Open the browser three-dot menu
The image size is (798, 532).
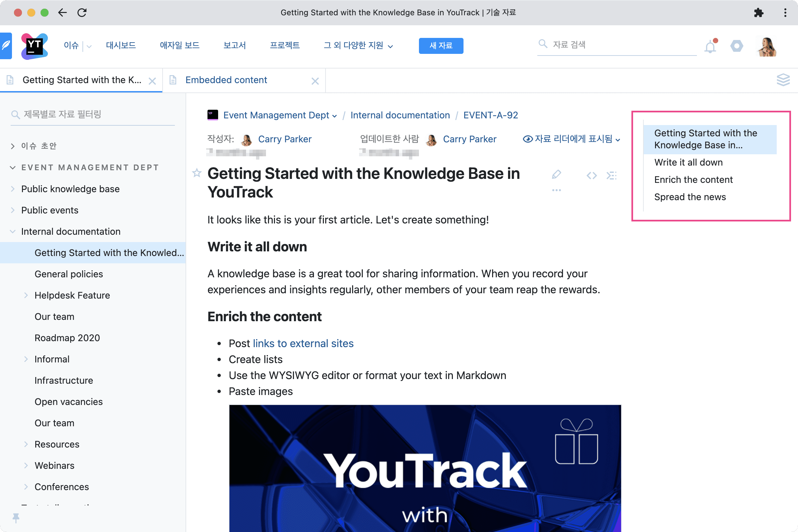tap(785, 13)
